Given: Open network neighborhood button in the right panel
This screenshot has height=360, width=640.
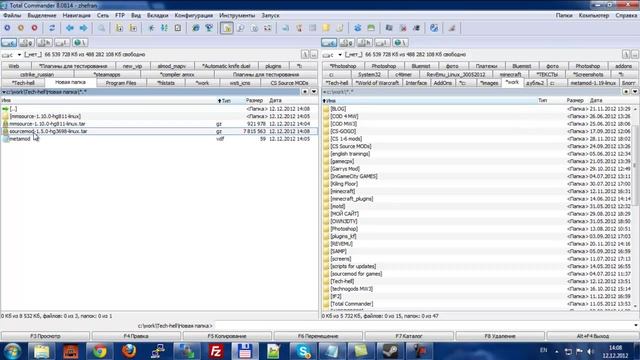Looking at the screenshot, I should (400, 42).
